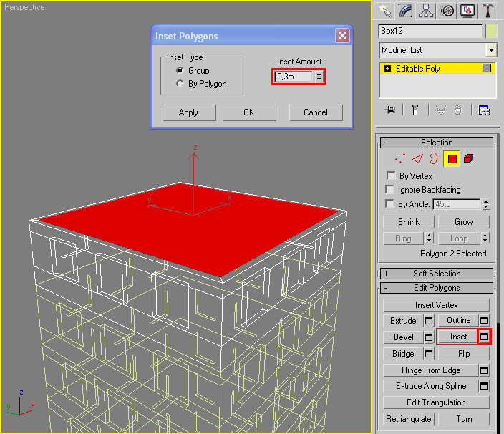Switch to Border sub-object mode
504x434 pixels.
coord(434,158)
